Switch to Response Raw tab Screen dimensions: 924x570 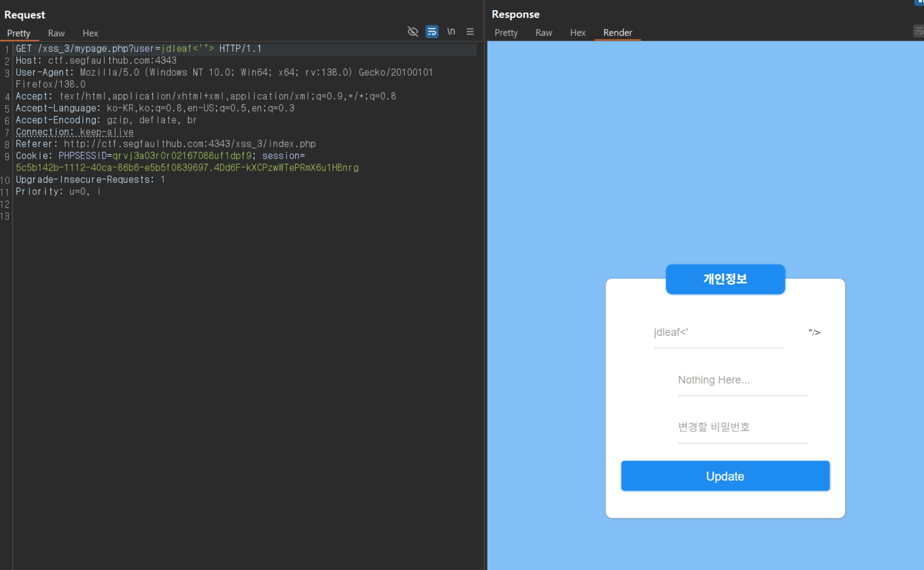[544, 33]
